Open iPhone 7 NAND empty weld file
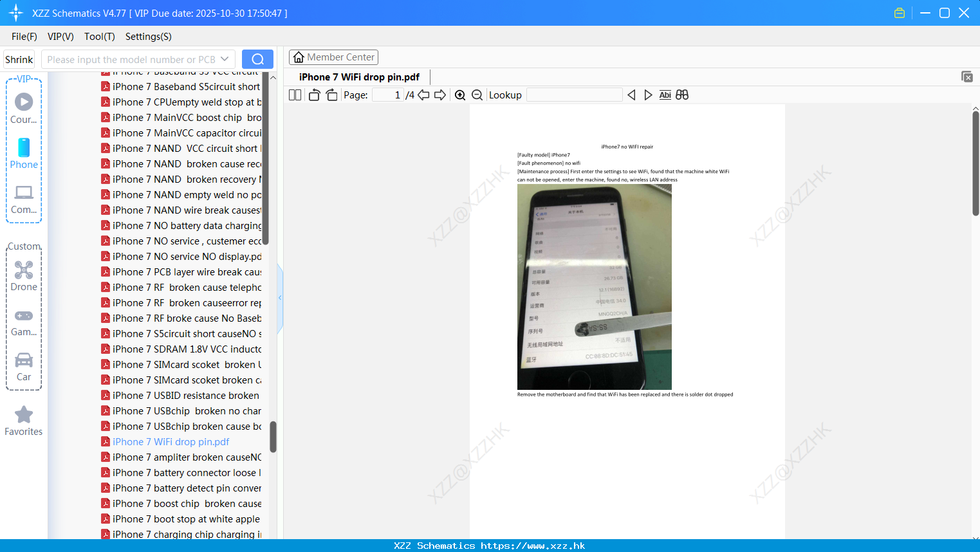The width and height of the screenshot is (980, 552). click(181, 194)
